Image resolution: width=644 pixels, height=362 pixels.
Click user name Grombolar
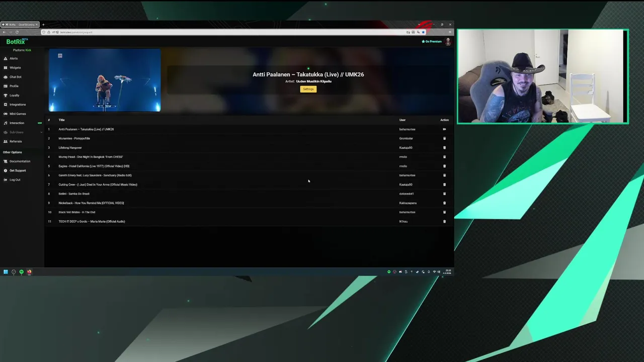click(406, 138)
